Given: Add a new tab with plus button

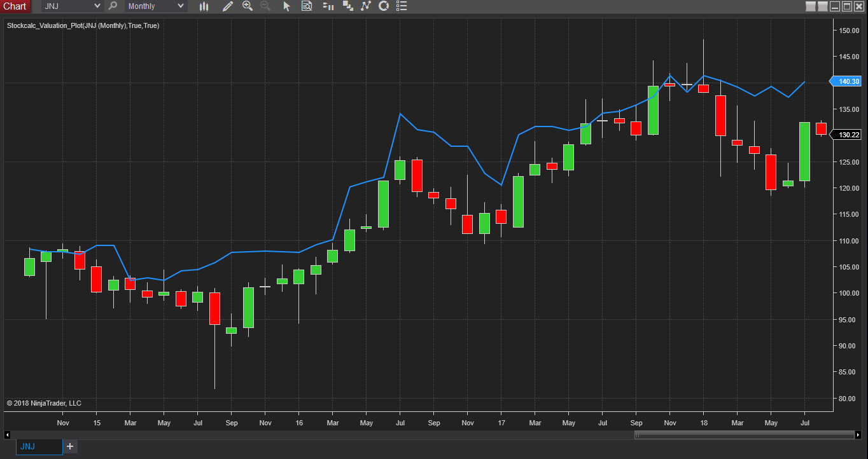Looking at the screenshot, I should coord(70,446).
